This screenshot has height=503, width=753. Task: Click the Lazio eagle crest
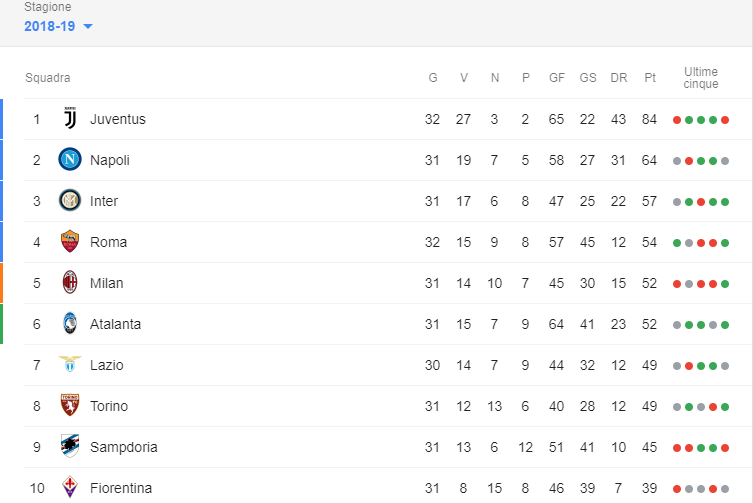[x=70, y=364]
